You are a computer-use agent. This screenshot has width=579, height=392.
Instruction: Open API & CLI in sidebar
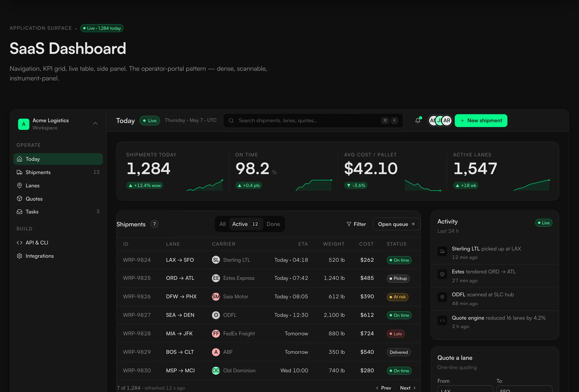tap(58, 242)
